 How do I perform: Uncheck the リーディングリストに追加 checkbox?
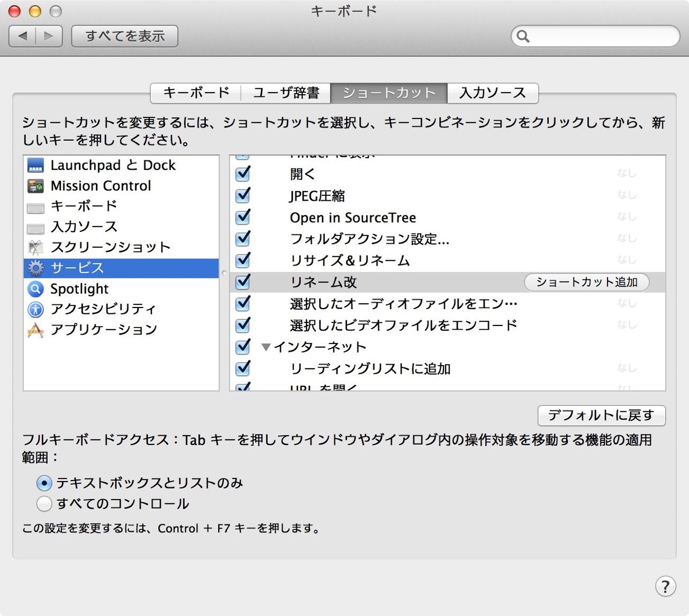(243, 368)
